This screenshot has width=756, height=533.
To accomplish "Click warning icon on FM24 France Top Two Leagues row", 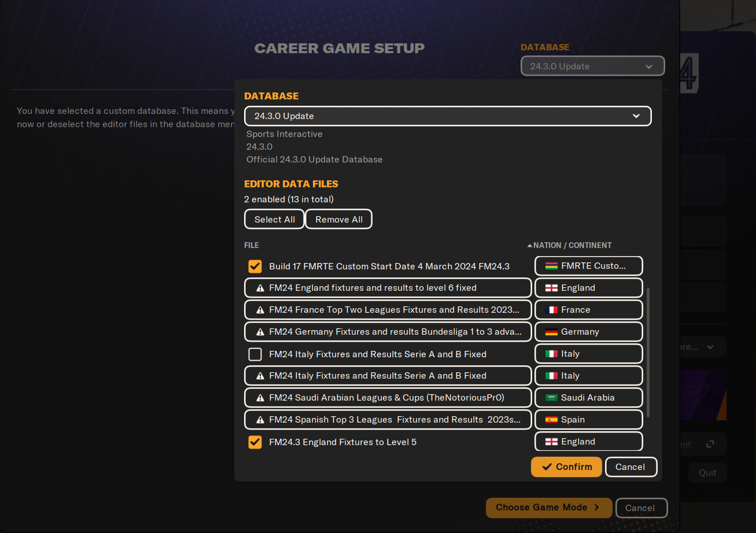I will tap(260, 310).
